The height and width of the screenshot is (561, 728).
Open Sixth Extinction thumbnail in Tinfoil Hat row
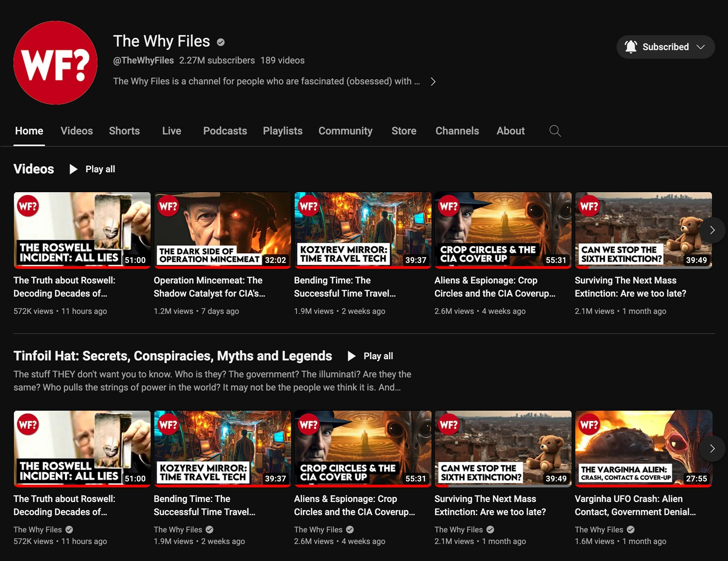[x=503, y=449]
